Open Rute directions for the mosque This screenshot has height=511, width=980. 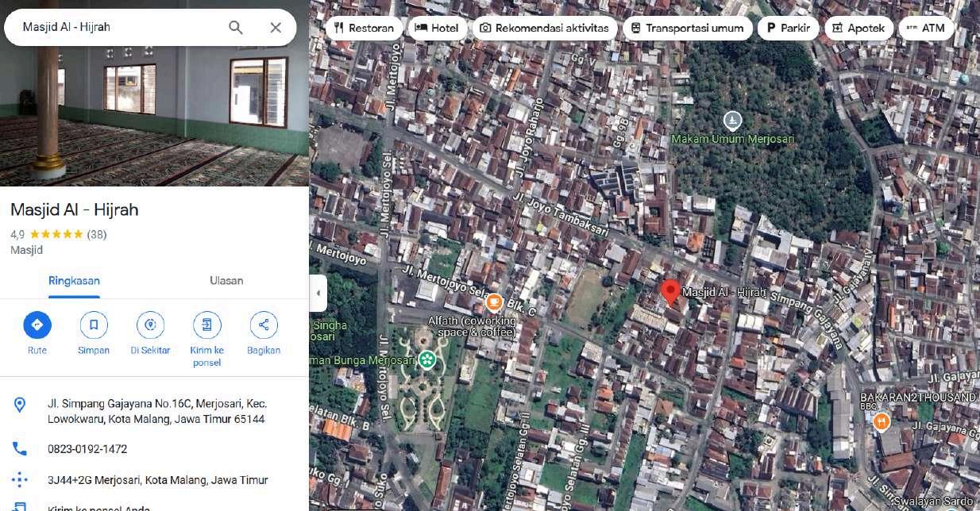pyautogui.click(x=37, y=325)
